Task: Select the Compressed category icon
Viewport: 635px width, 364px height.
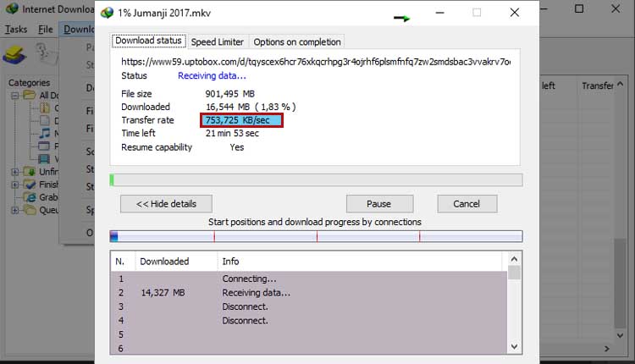Action: coord(44,108)
